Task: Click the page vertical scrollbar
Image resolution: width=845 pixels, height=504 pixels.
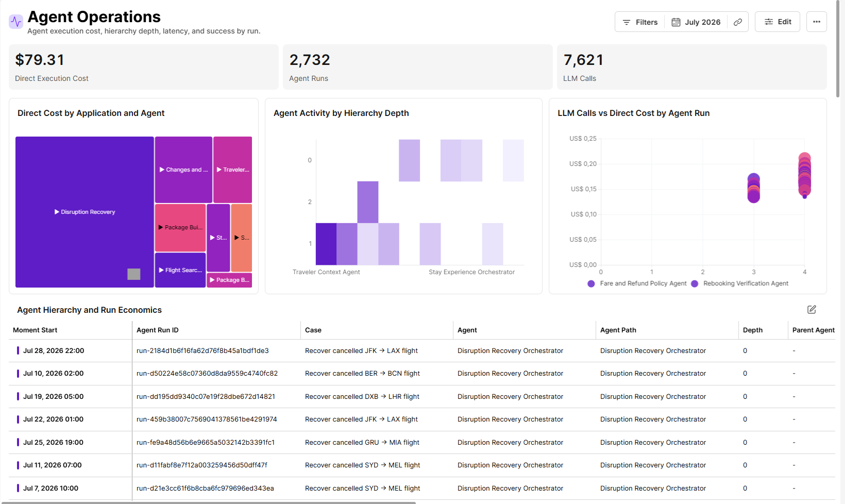Action: [x=838, y=49]
